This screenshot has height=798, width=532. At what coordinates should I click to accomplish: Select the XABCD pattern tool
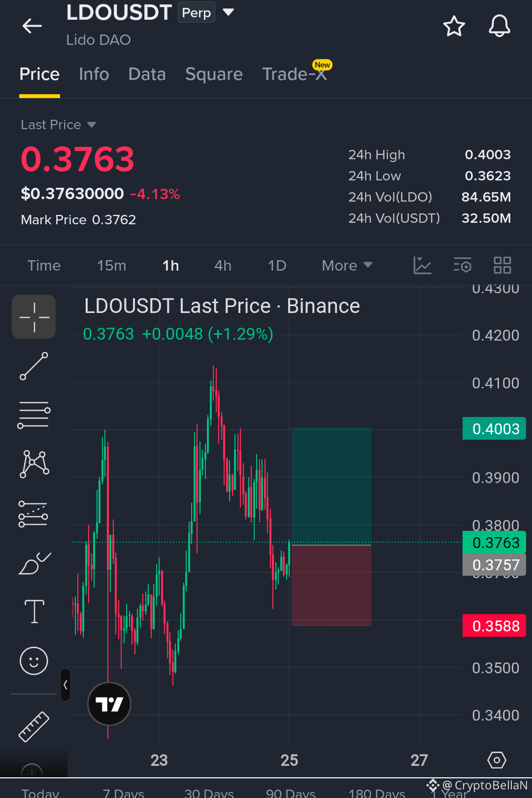click(34, 464)
